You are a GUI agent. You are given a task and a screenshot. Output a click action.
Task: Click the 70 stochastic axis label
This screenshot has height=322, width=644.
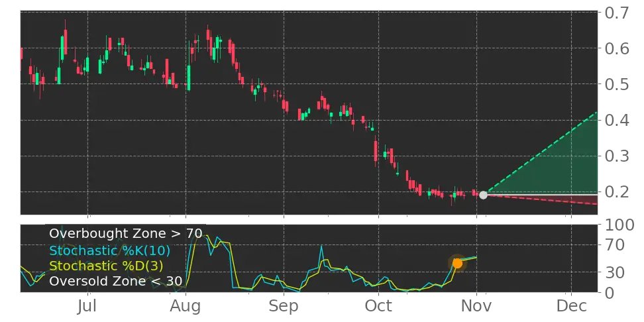[x=614, y=246]
